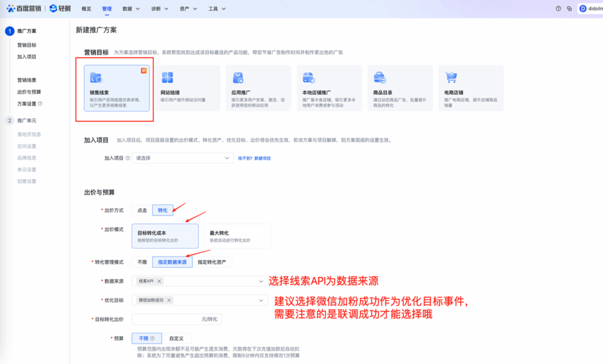Expand the 数据来源 dropdown arrow
This screenshot has width=603, height=364.
(261, 282)
